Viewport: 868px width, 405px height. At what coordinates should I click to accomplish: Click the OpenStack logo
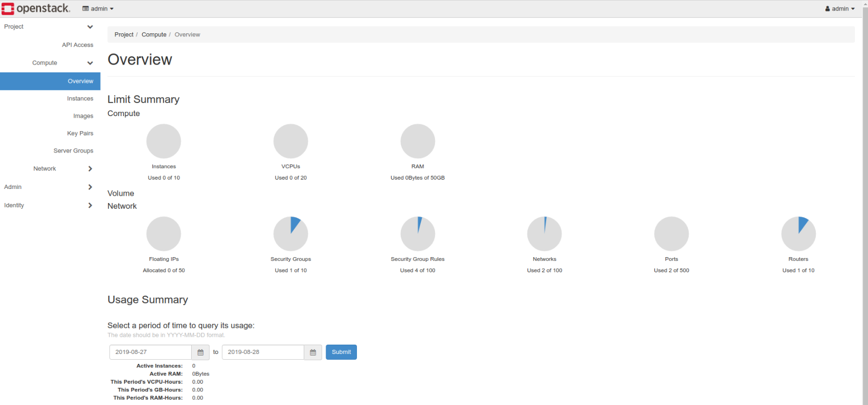click(x=35, y=8)
